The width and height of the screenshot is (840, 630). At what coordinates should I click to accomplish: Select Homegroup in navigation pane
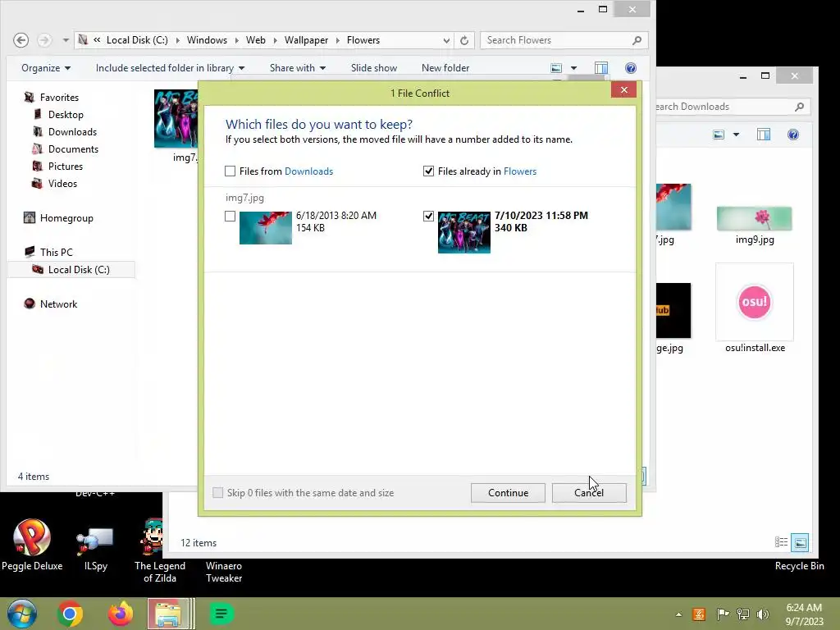(x=66, y=218)
